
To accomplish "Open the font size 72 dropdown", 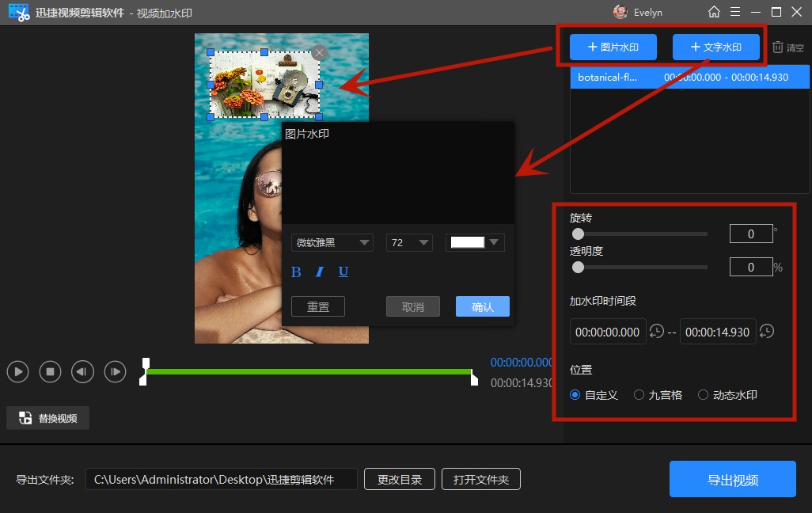I will pyautogui.click(x=408, y=242).
